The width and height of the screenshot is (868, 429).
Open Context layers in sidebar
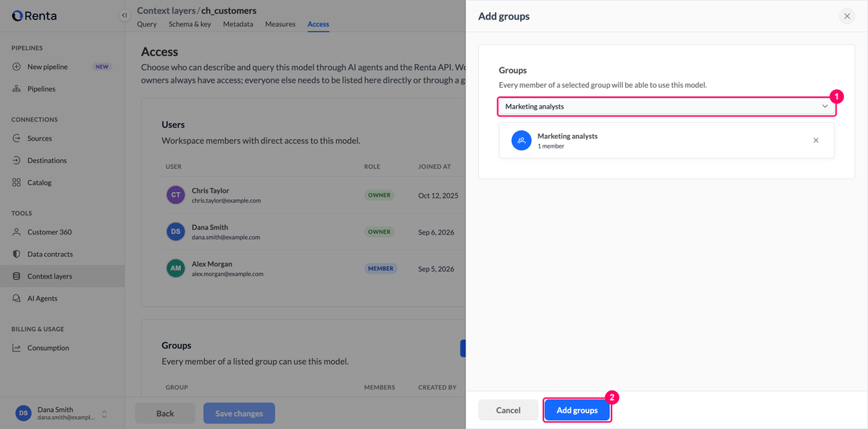(x=62, y=276)
